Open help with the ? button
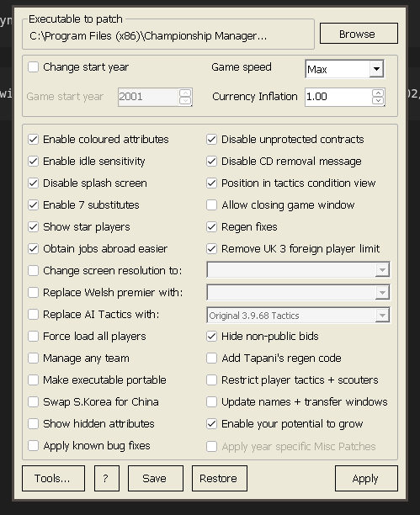The height and width of the screenshot is (515, 420). coord(107,478)
